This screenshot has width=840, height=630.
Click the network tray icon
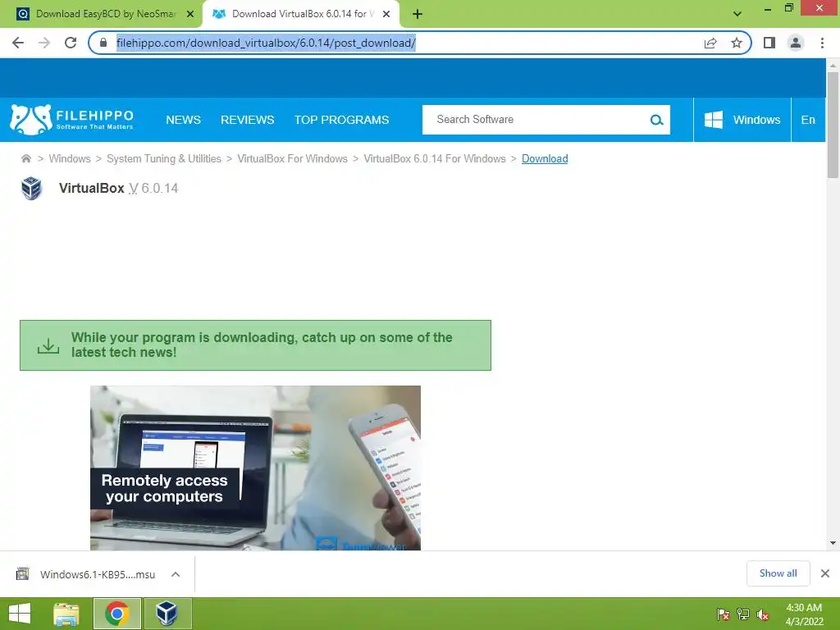click(743, 614)
